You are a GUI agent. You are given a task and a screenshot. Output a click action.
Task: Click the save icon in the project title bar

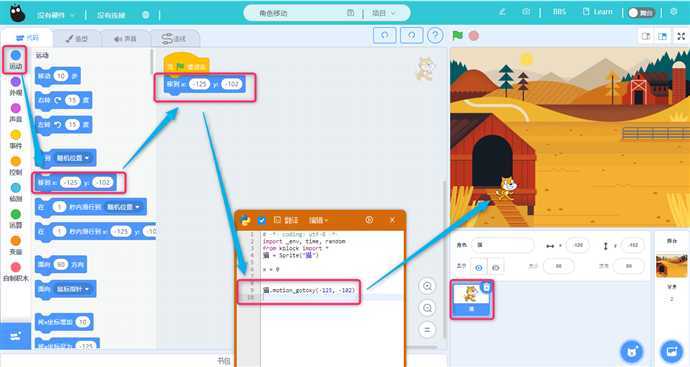(350, 13)
